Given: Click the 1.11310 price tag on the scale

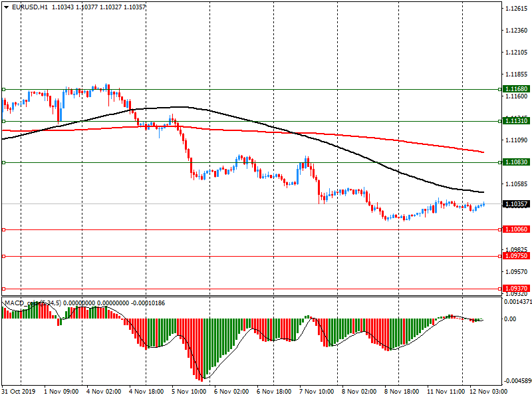Looking at the screenshot, I should (x=516, y=121).
